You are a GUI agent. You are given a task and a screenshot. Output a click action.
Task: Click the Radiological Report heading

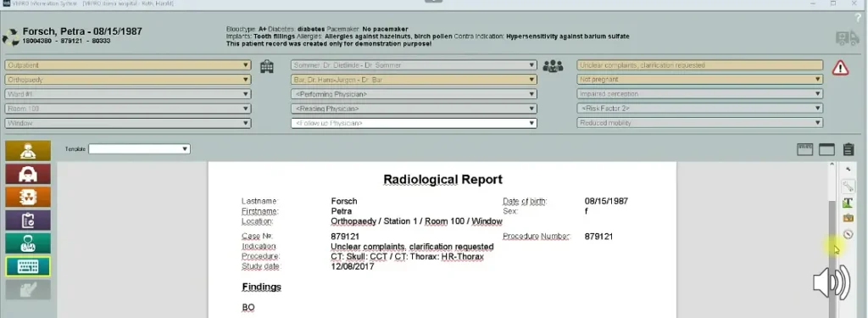pos(442,180)
